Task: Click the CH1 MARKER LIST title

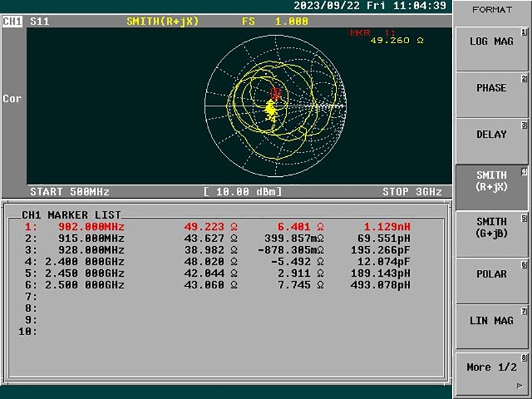Action: coord(71,215)
